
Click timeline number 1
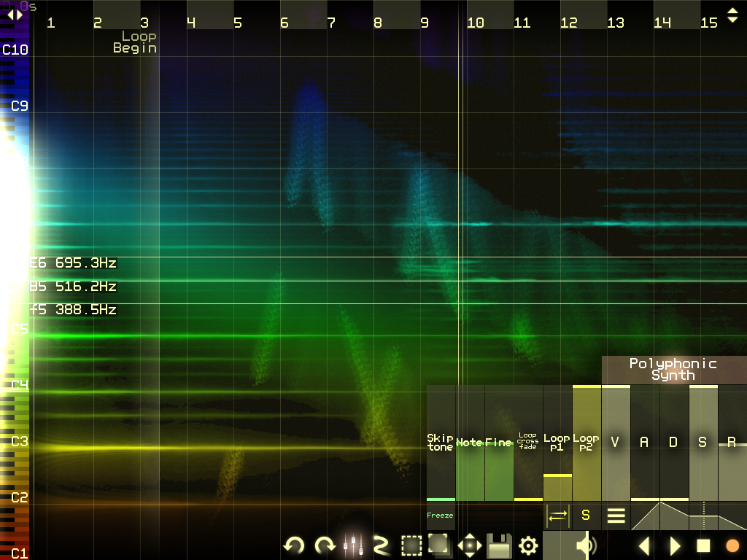[51, 23]
